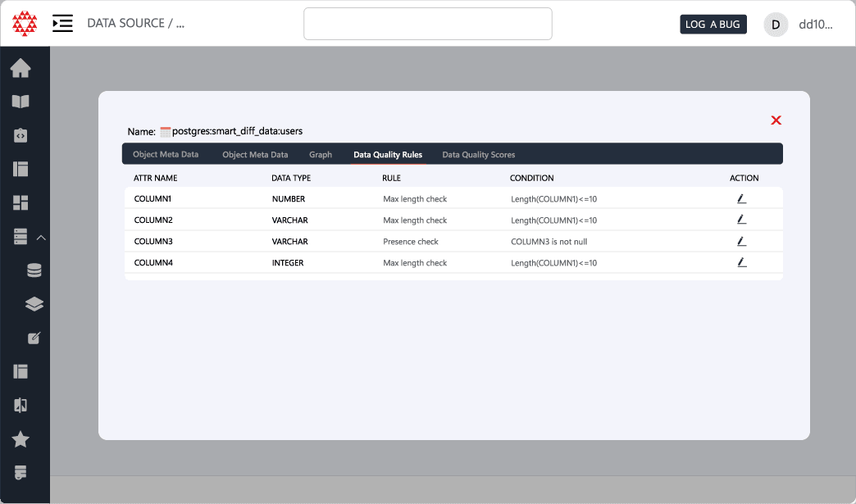Click the LOG A BUG button
The image size is (856, 504).
[x=713, y=24]
